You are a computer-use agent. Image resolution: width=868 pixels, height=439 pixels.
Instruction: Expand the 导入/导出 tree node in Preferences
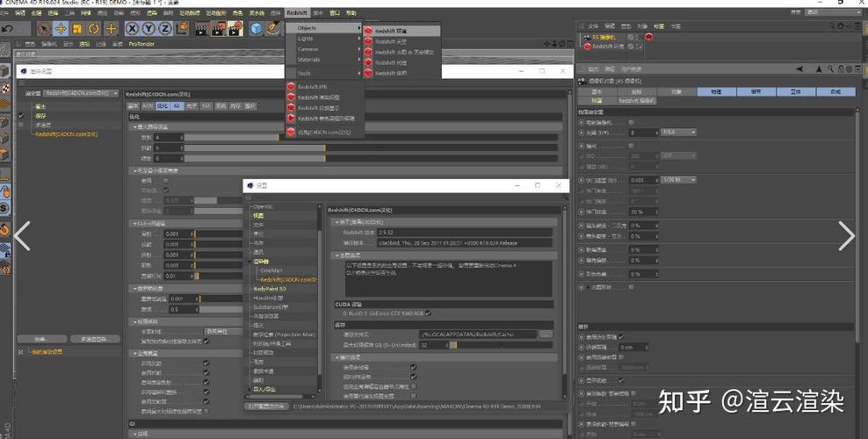pos(250,389)
